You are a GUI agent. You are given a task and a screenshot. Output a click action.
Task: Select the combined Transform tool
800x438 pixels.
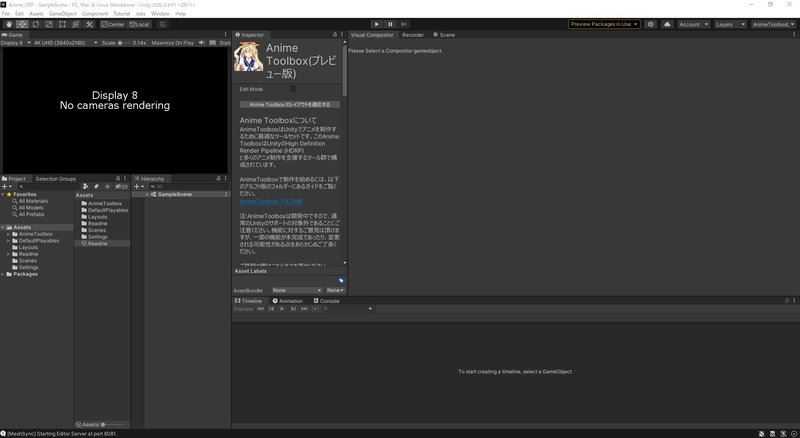pyautogui.click(x=76, y=25)
